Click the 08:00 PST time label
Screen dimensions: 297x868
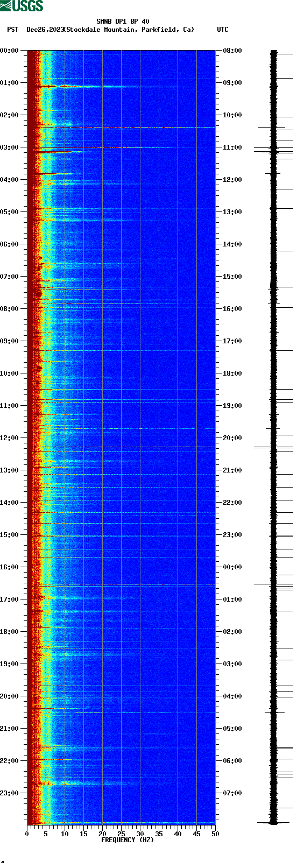tap(9, 309)
